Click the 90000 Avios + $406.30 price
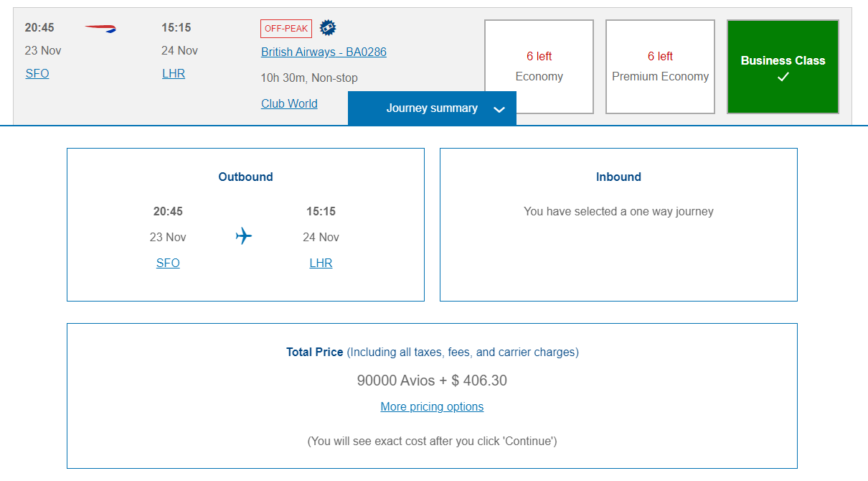The width and height of the screenshot is (868, 481). coord(432,380)
